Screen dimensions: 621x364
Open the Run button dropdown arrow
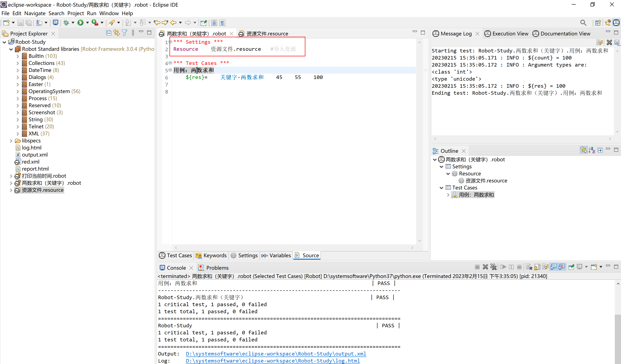87,23
